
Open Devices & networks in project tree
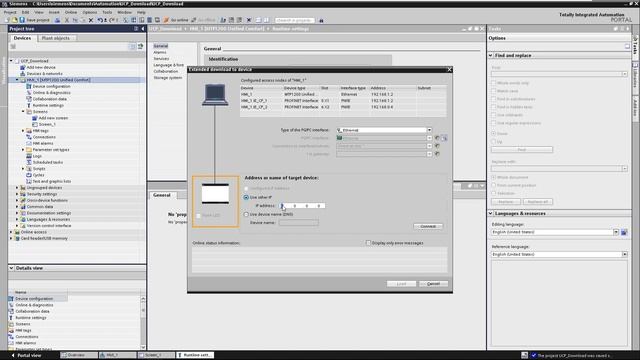44,74
